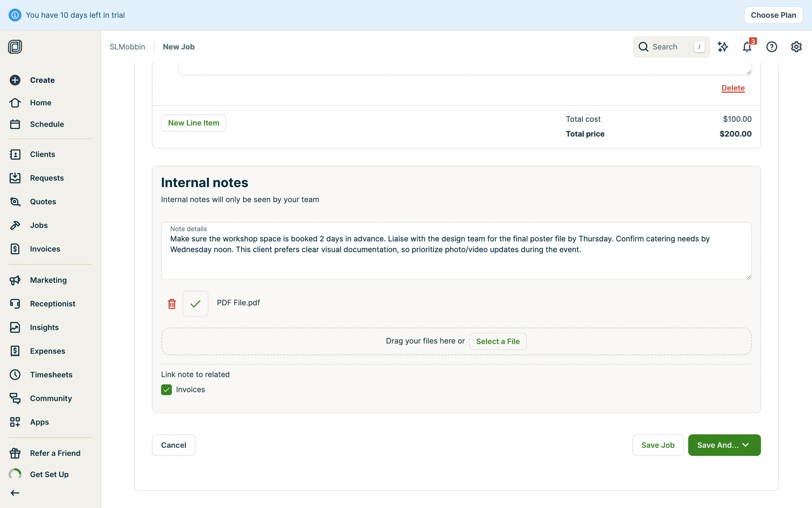Open the help question mark icon
812x508 pixels.
point(771,47)
